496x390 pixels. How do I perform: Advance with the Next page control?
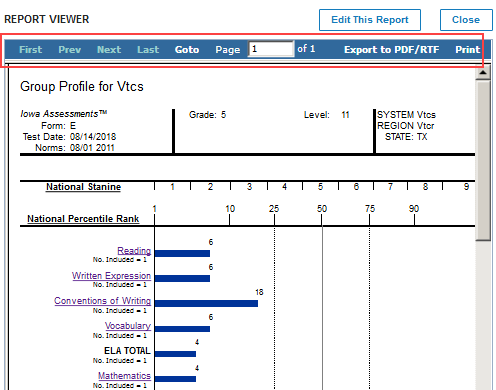(109, 50)
